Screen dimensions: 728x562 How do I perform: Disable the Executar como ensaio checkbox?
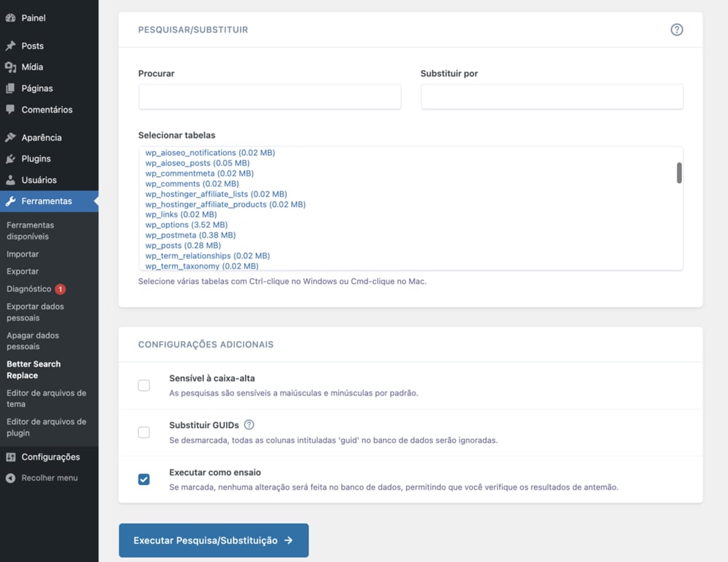coord(143,479)
